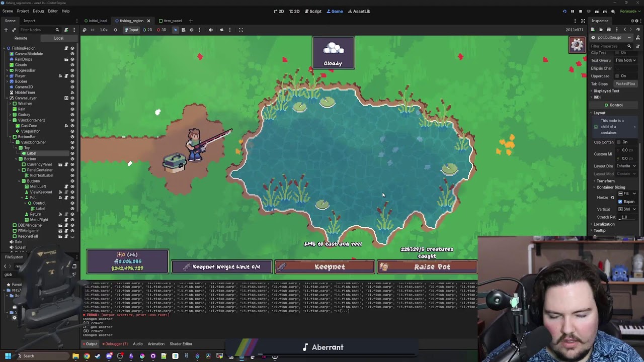This screenshot has width=644, height=362.
Task: Switch to the 3D workspace
Action: click(294, 11)
